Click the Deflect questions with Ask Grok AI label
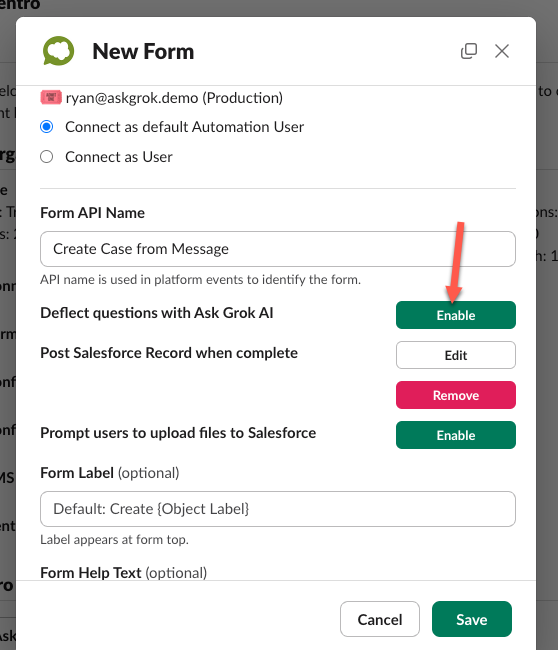Viewport: 558px width, 650px height. point(157,313)
